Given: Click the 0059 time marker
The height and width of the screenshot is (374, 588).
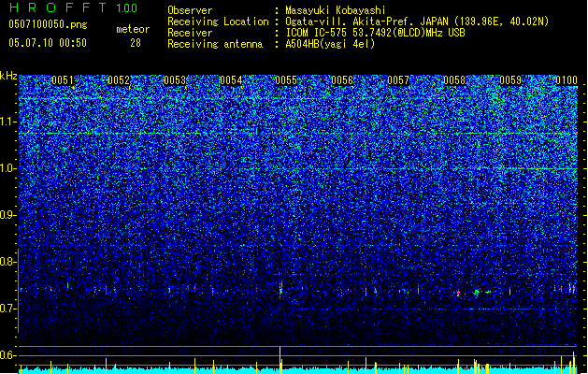Looking at the screenshot, I should coord(510,80).
